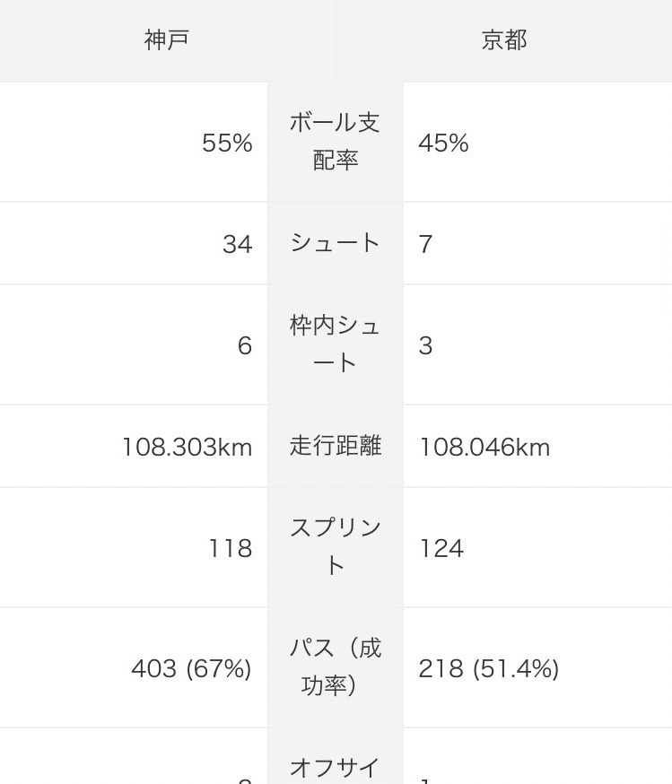The width and height of the screenshot is (672, 784).
Task: Click Kyoto's 108.046km distance value
Action: coord(484,447)
